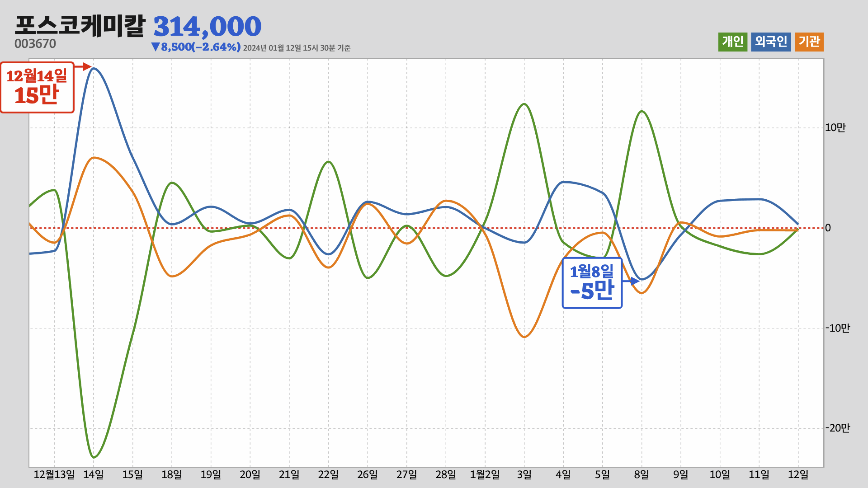Click x-axis label 14일
Viewport: 868px width, 488px height.
coord(94,474)
